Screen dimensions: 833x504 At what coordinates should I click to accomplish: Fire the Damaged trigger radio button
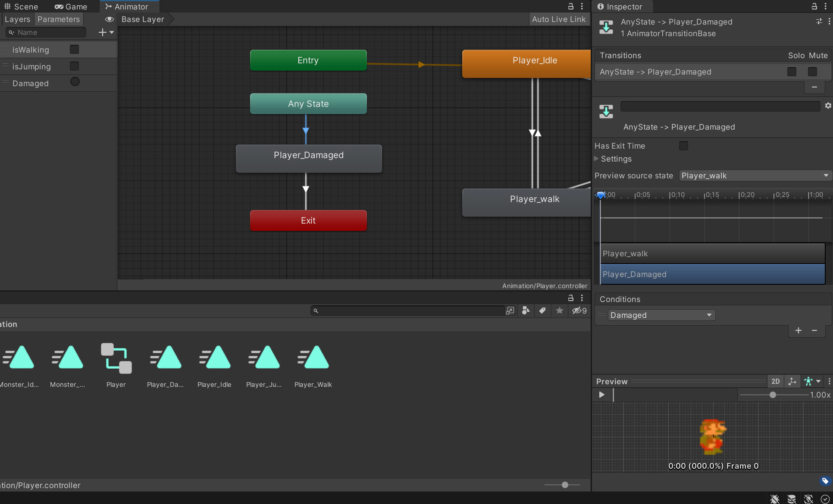(x=75, y=82)
